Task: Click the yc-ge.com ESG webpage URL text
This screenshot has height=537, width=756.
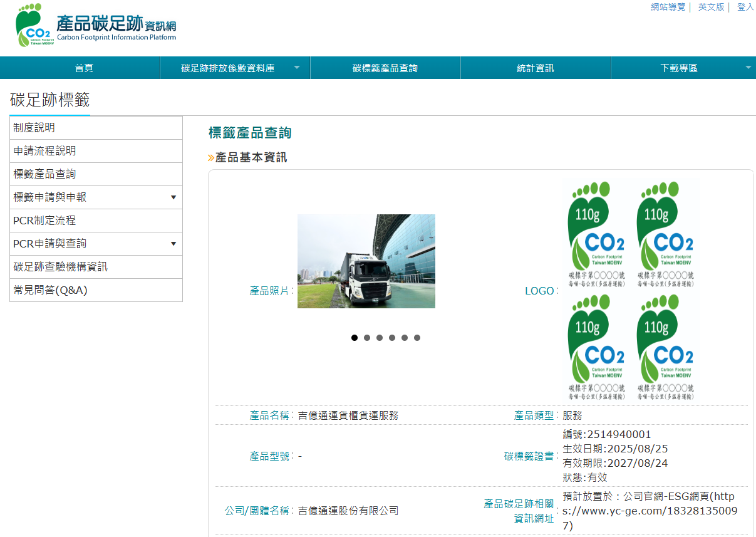Action: [650, 511]
